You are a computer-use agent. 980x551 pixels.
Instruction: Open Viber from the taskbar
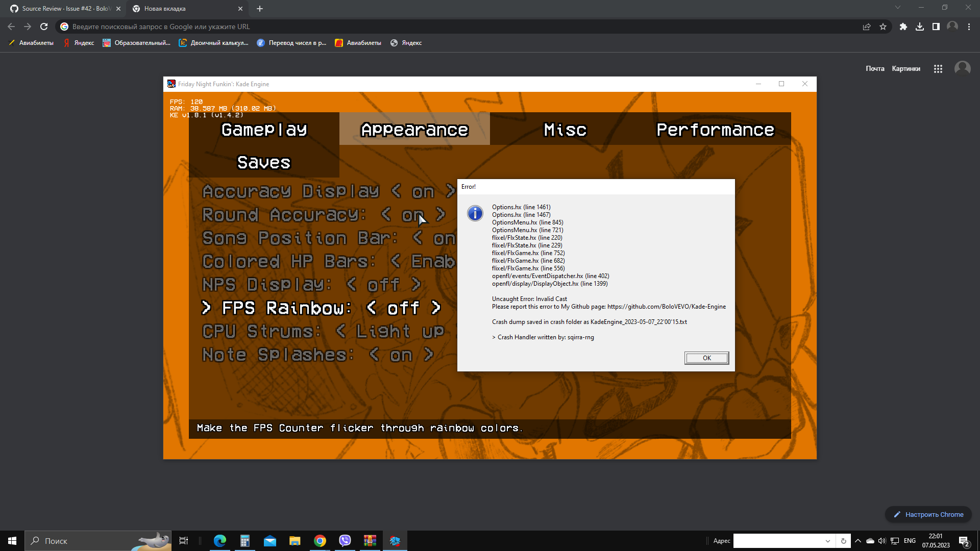click(x=345, y=541)
